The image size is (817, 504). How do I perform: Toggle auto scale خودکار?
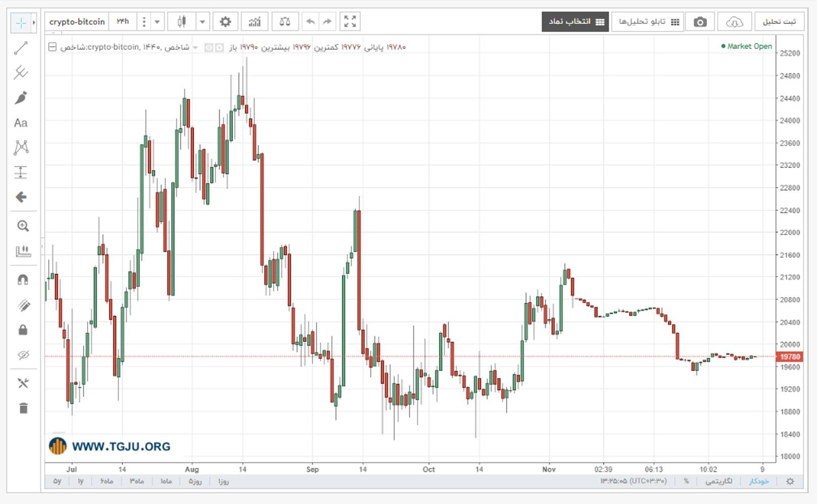click(x=759, y=481)
